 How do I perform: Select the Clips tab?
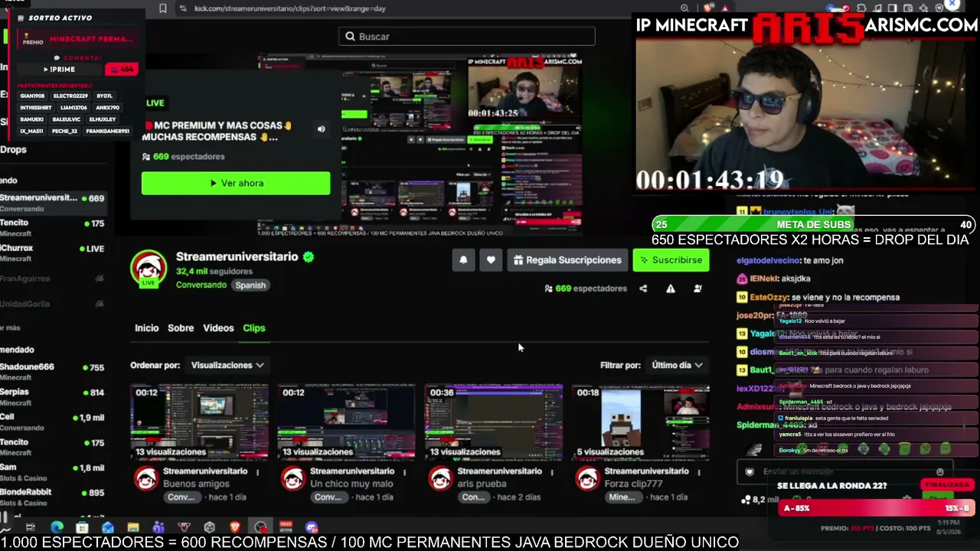tap(254, 328)
